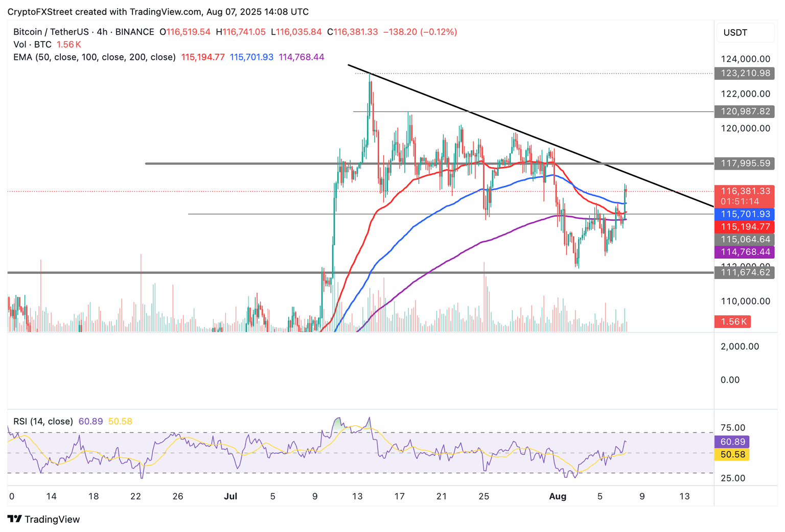Image resolution: width=785 pixels, height=532 pixels.
Task: Select the purple EMA 200 label 114,768.44
Action: tap(744, 252)
